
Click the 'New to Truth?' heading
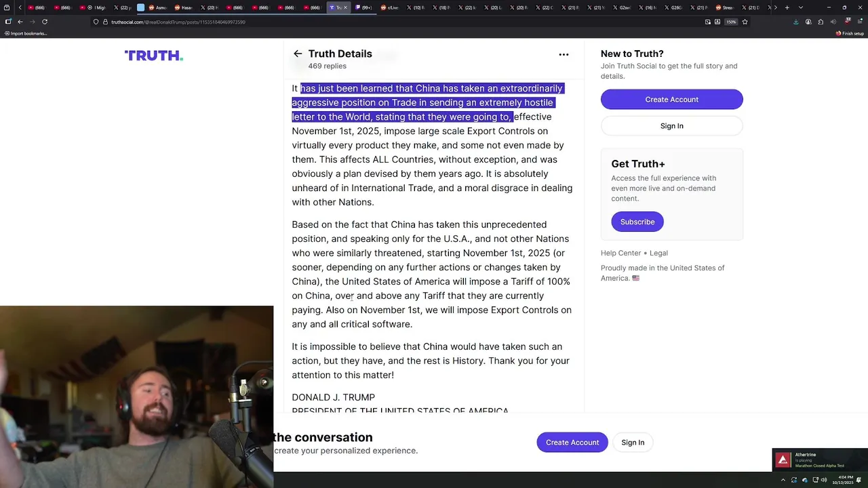(632, 54)
